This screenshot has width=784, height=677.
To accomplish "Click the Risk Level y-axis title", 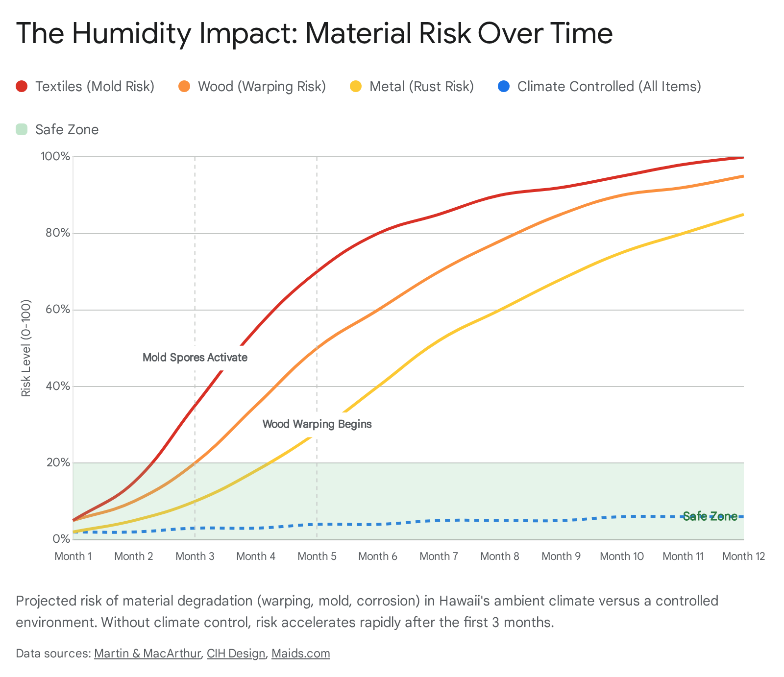I will click(x=26, y=348).
